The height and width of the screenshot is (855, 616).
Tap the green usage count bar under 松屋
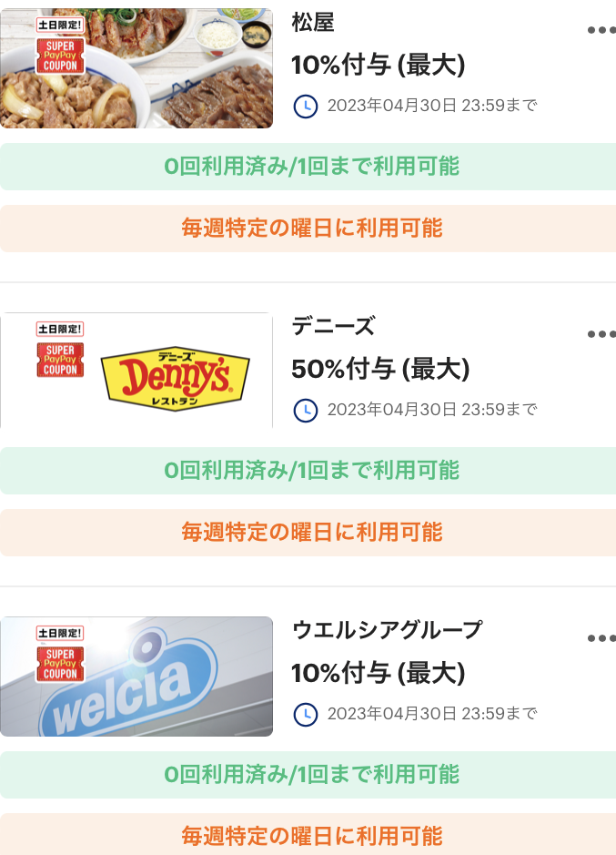click(308, 167)
